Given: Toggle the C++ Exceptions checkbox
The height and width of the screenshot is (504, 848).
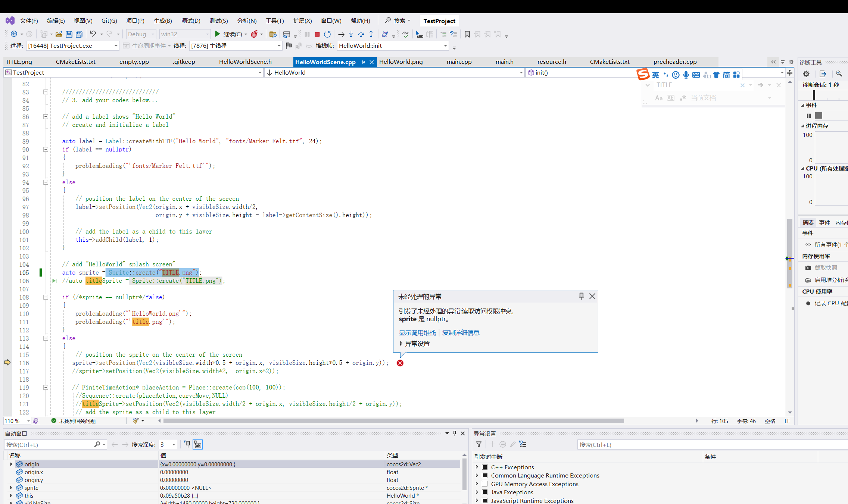Looking at the screenshot, I should pyautogui.click(x=484, y=467).
